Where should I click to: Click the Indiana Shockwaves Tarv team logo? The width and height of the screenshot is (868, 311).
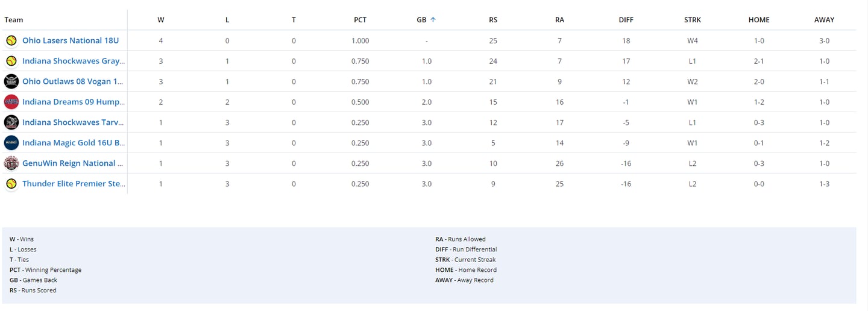pyautogui.click(x=11, y=122)
